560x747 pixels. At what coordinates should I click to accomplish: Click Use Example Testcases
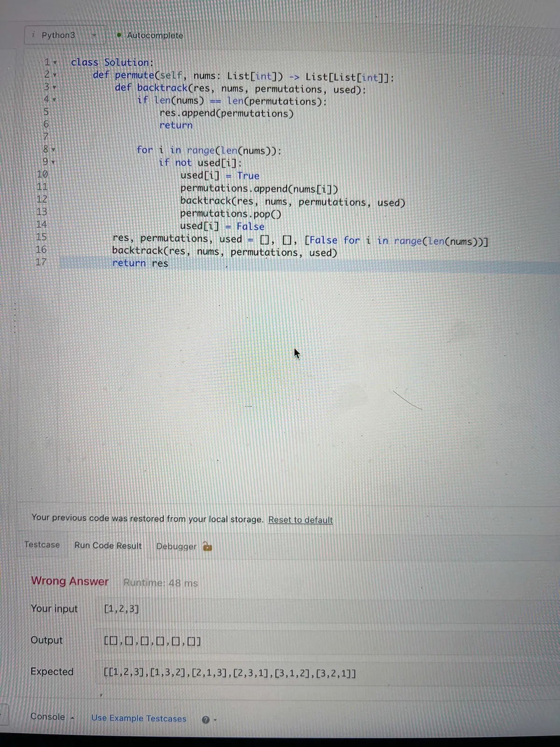click(x=139, y=718)
